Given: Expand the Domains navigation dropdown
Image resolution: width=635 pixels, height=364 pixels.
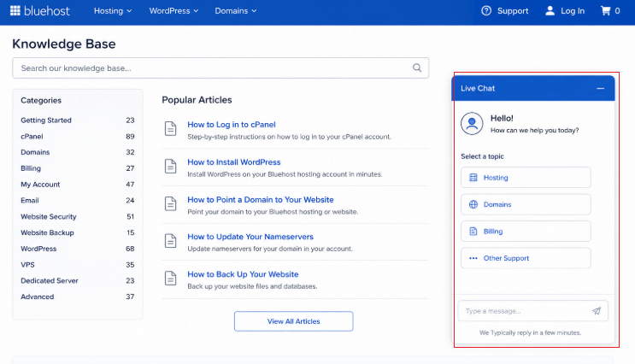Looking at the screenshot, I should pos(236,11).
